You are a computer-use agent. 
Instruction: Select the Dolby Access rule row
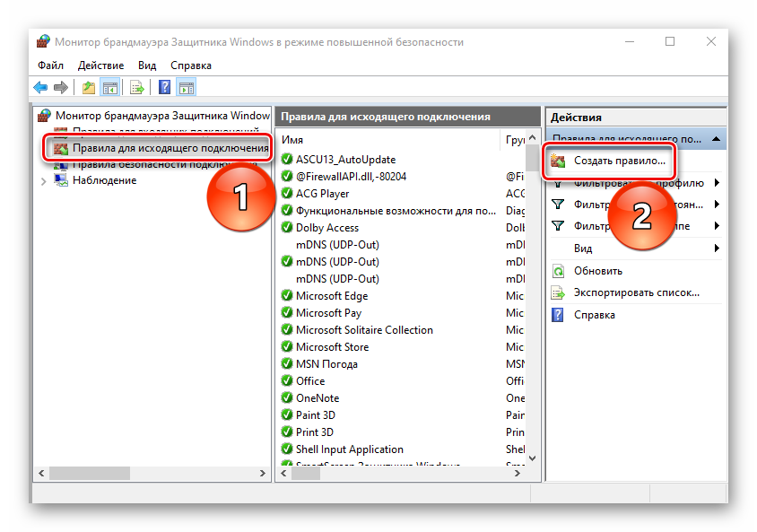point(326,228)
